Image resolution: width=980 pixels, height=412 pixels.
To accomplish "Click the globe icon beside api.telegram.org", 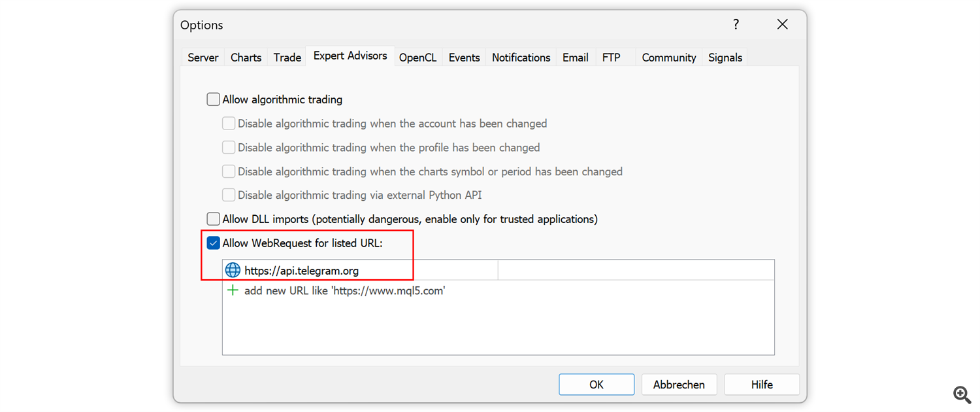I will coord(233,270).
